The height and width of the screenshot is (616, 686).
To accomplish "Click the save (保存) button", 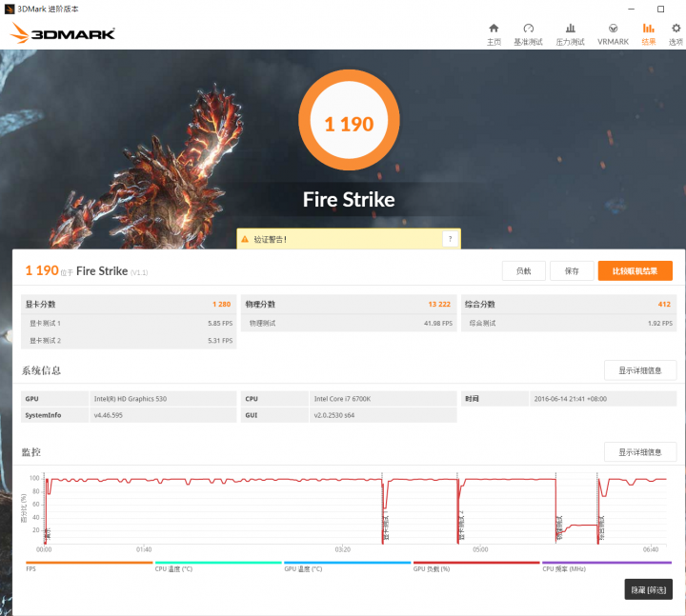I will [572, 271].
